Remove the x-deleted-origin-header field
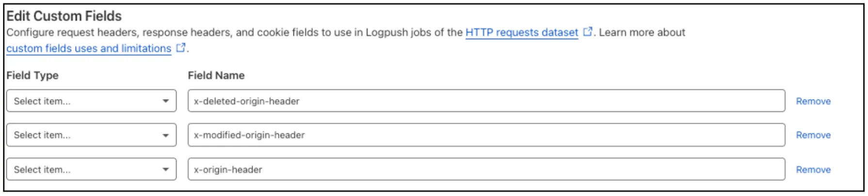Screen dimensions: 868x196 [x=813, y=101]
